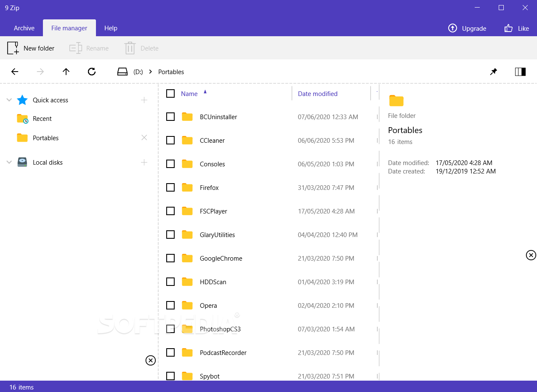Click the D: drive icon in the path
The height and width of the screenshot is (392, 537).
pos(122,72)
